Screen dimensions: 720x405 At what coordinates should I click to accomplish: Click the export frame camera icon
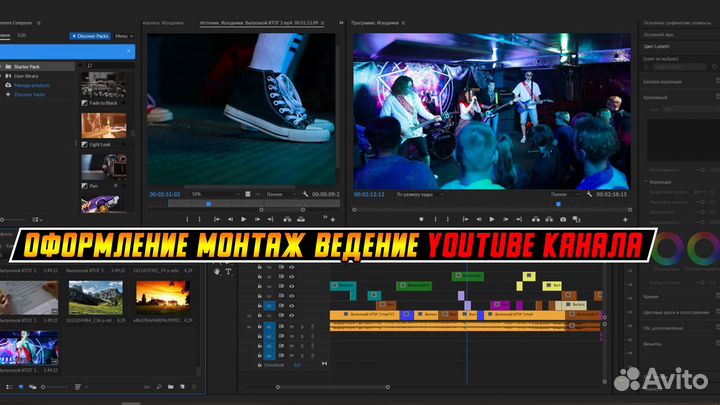click(563, 219)
